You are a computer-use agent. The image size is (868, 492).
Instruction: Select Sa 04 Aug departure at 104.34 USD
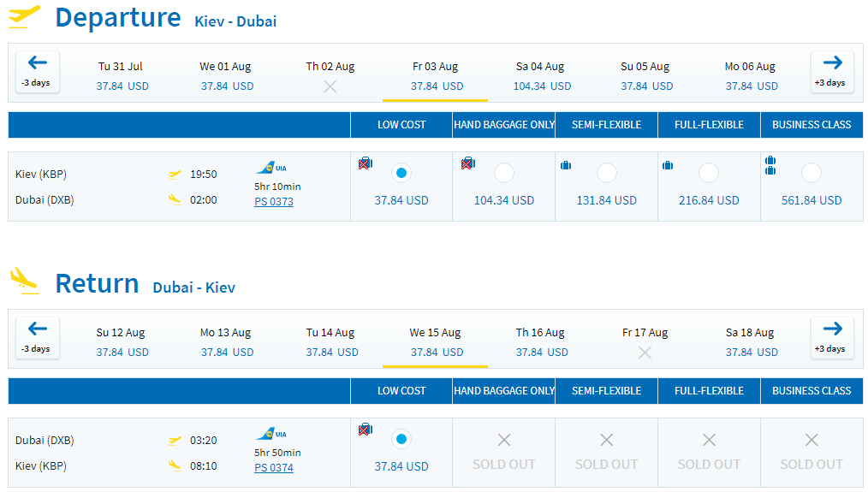(541, 76)
